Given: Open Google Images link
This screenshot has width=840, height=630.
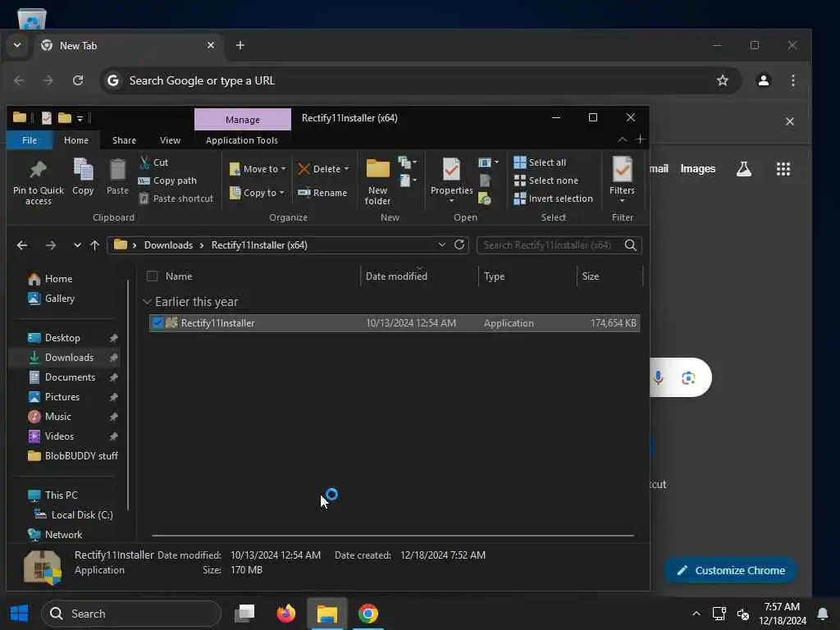Looking at the screenshot, I should [697, 169].
